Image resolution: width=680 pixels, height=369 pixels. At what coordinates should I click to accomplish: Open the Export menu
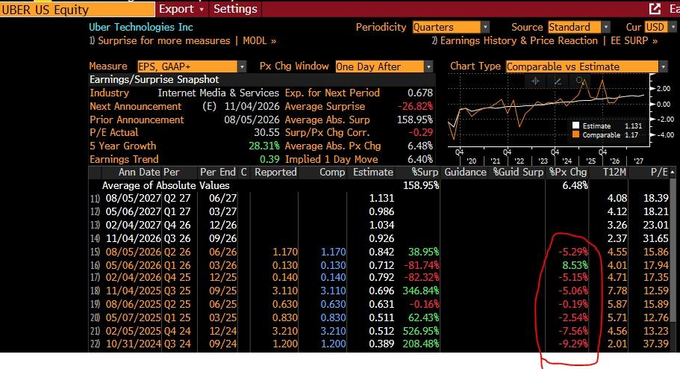click(x=181, y=9)
